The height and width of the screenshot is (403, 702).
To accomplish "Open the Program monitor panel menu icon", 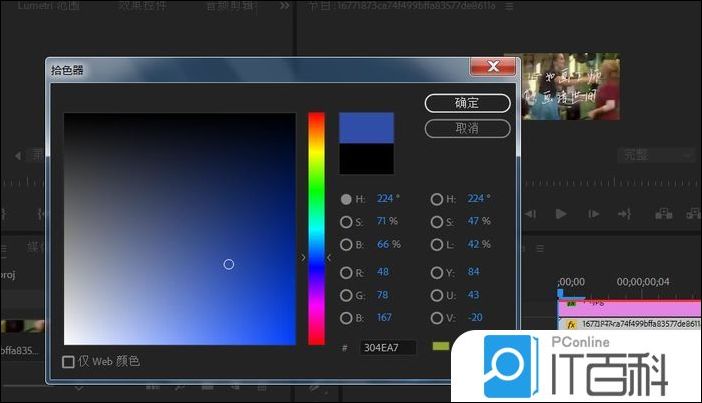I will pos(509,6).
